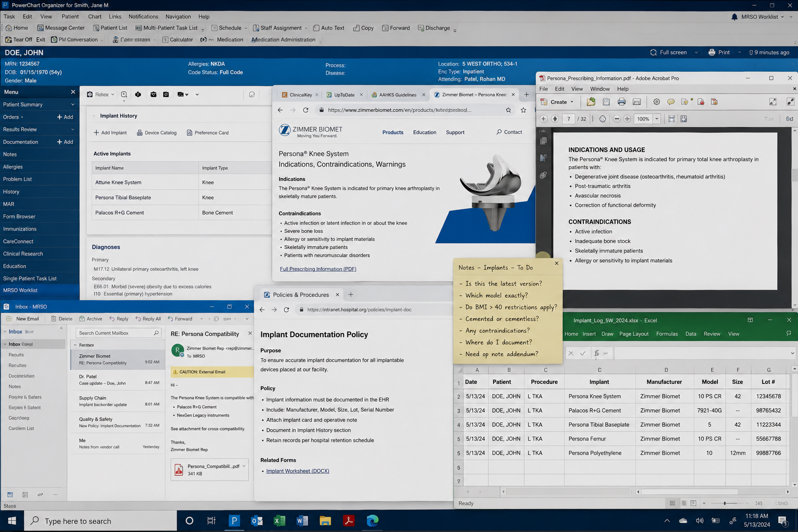Image resolution: width=798 pixels, height=532 pixels.
Task: Click Windows Start button
Action: point(12,521)
